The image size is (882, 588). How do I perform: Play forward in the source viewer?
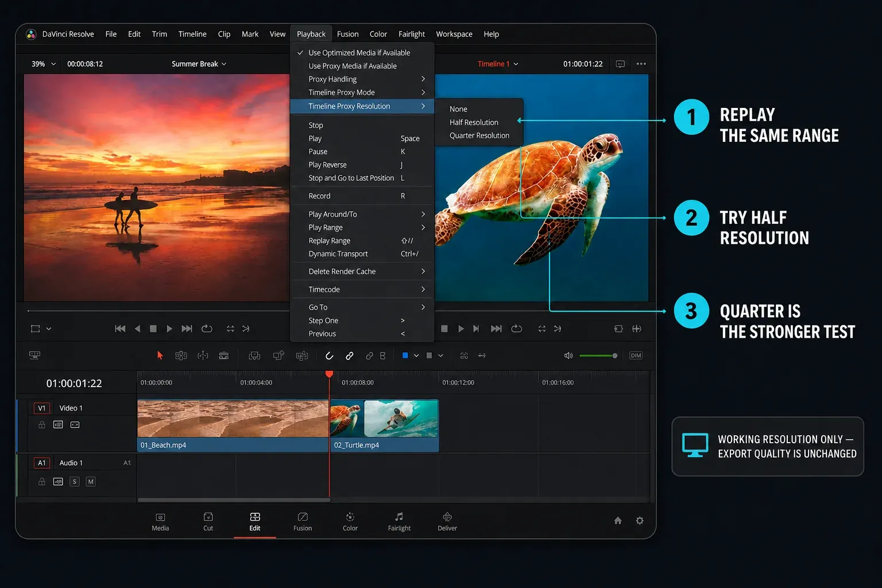tap(169, 328)
